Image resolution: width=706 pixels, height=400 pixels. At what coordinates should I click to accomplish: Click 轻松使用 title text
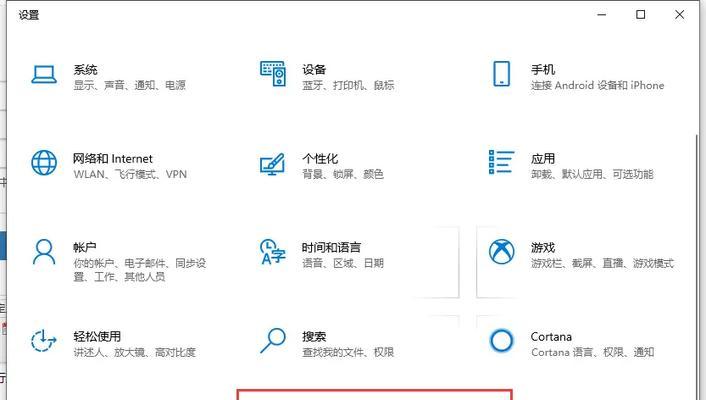pos(97,336)
